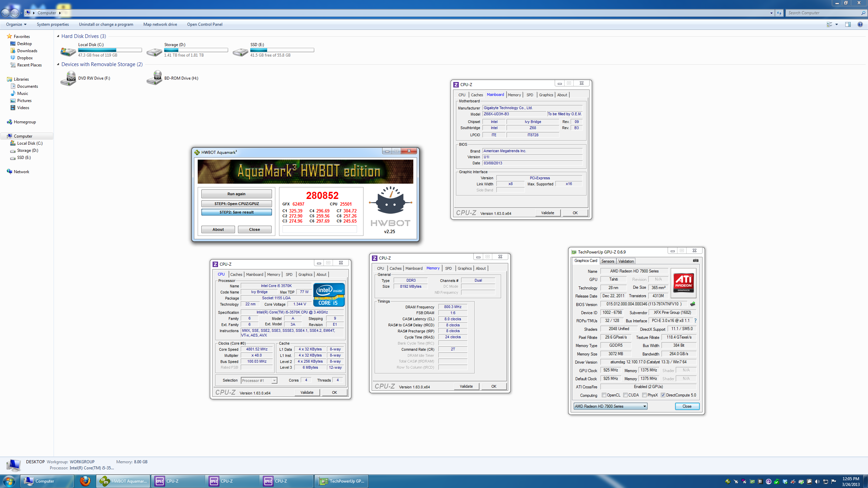868x488 pixels.
Task: Click Local Disk (C:) capacity bar
Action: pyautogui.click(x=110, y=50)
